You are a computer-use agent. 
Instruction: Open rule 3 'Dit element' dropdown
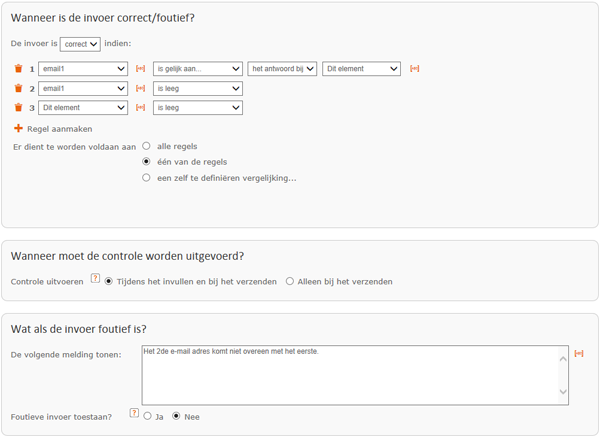[83, 108]
